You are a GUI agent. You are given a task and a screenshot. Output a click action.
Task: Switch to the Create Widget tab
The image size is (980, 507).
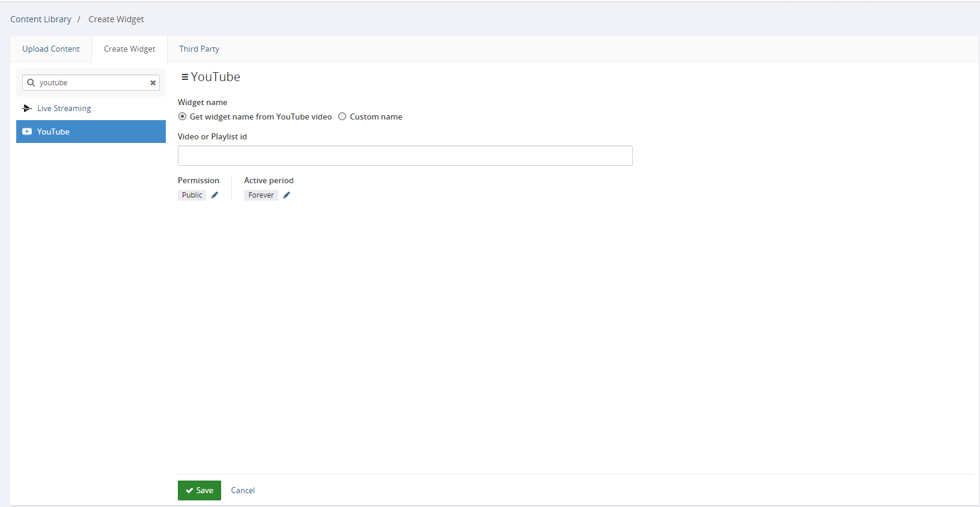(x=129, y=49)
